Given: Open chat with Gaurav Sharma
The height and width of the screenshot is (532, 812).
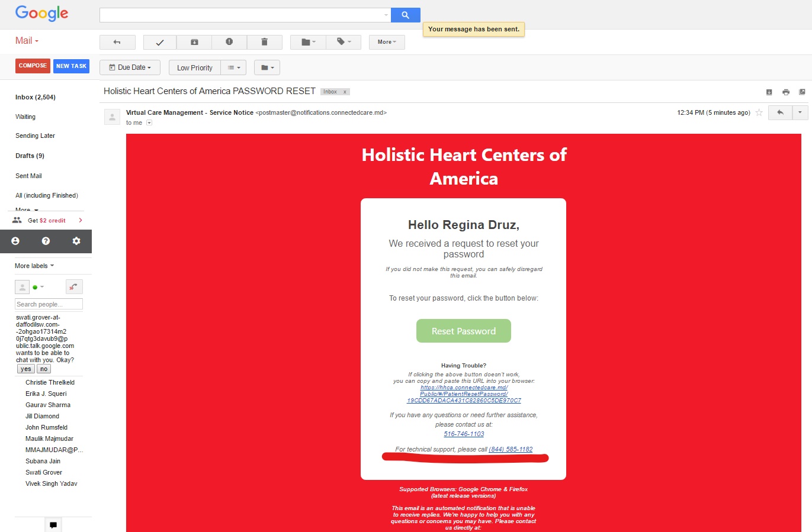Looking at the screenshot, I should [48, 405].
